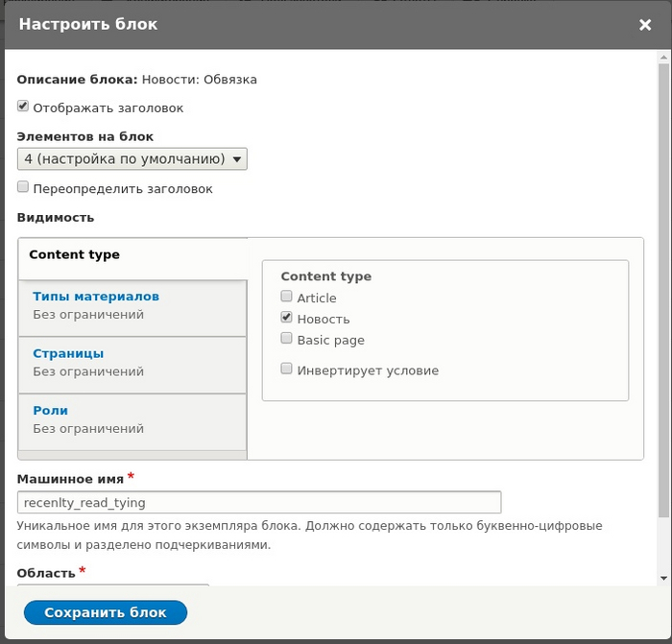Screen dimensions: 672x644
Task: Enable Переопределить заголовок checkbox
Action: [23, 188]
